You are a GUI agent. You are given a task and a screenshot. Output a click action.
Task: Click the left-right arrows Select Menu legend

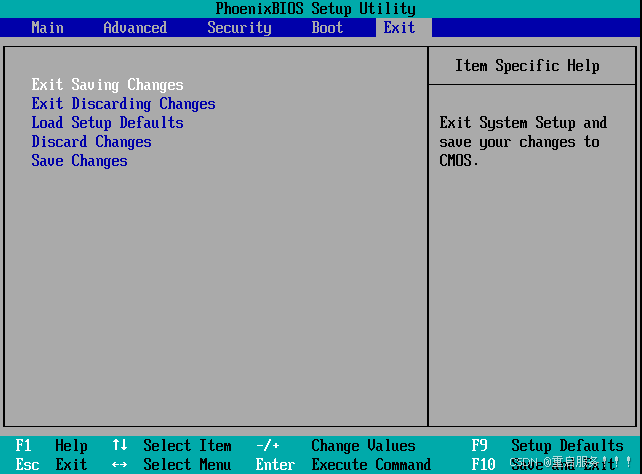click(171, 465)
